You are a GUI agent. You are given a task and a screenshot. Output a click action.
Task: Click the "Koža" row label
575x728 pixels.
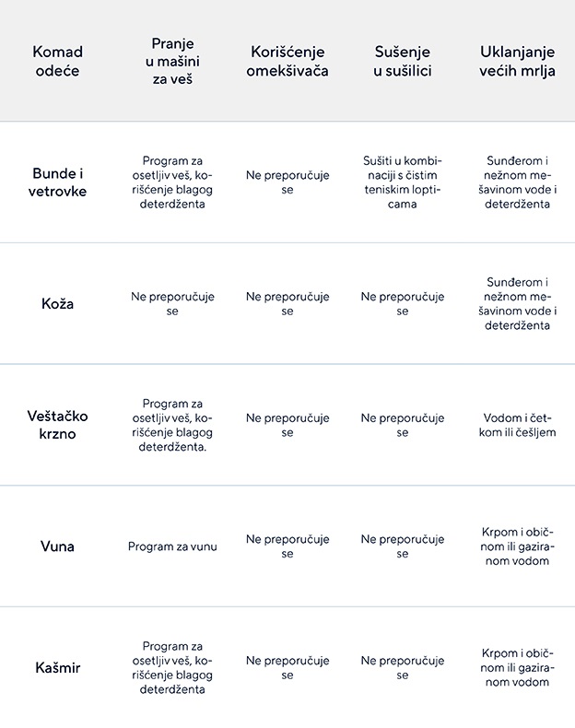(x=57, y=304)
